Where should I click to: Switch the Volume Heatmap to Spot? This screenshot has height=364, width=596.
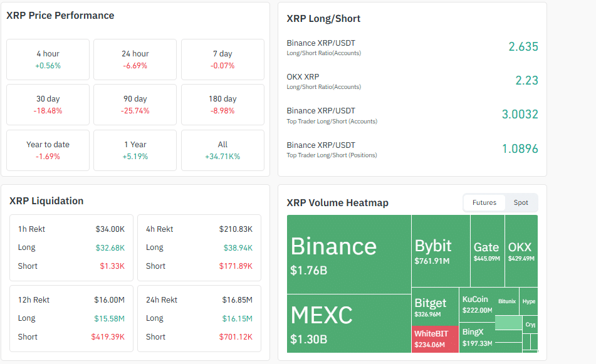(521, 202)
